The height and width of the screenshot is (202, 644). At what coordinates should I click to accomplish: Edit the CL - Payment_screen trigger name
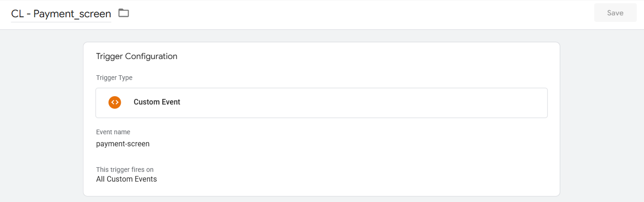(61, 13)
